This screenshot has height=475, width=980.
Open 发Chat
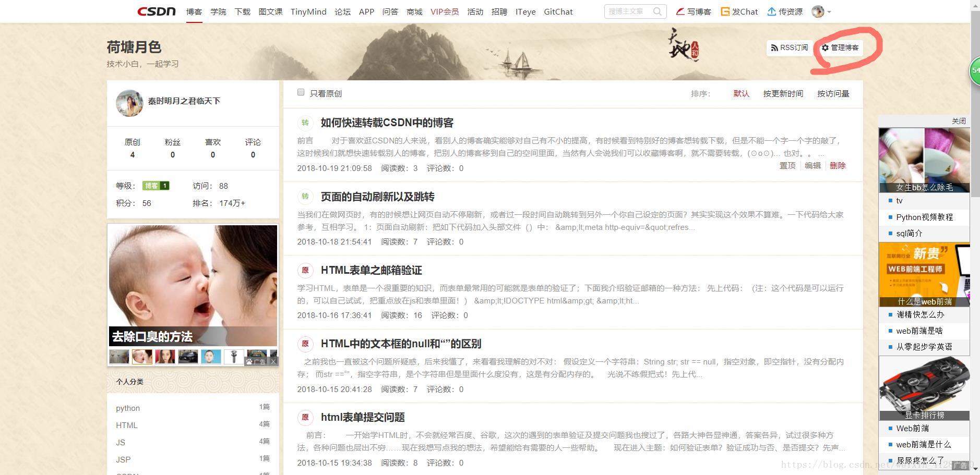(x=739, y=11)
